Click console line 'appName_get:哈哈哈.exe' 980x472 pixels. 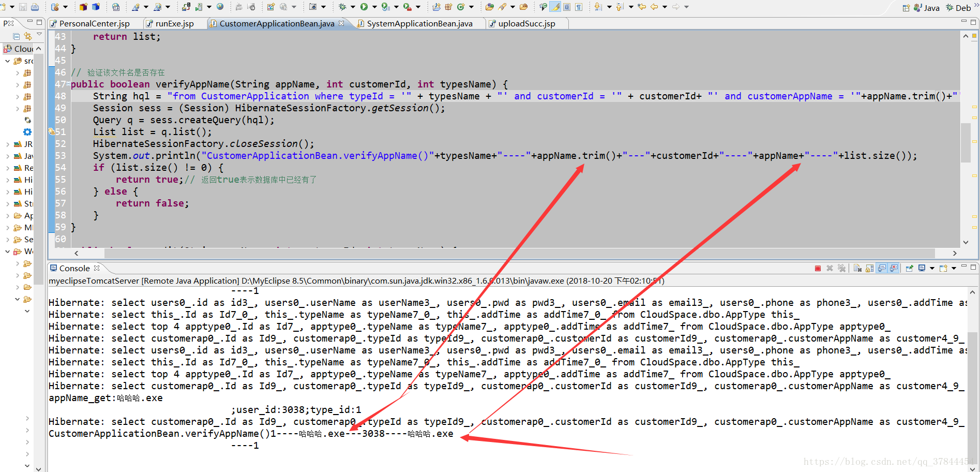click(x=105, y=398)
